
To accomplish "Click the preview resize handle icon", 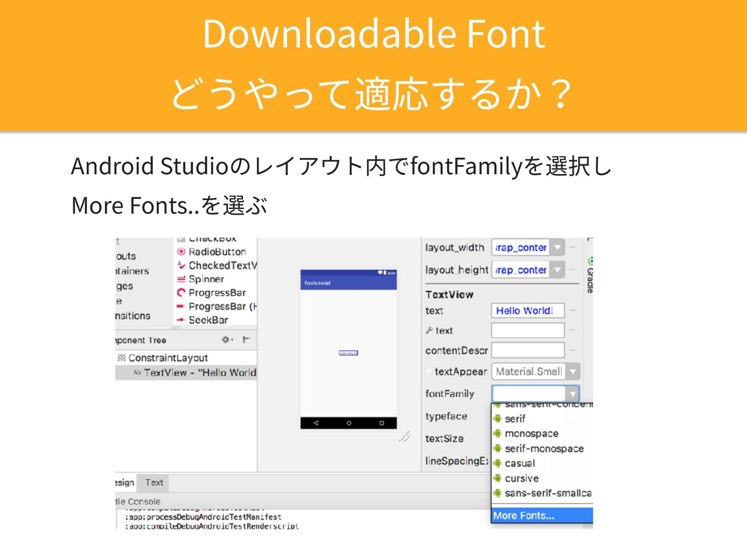I will (405, 437).
